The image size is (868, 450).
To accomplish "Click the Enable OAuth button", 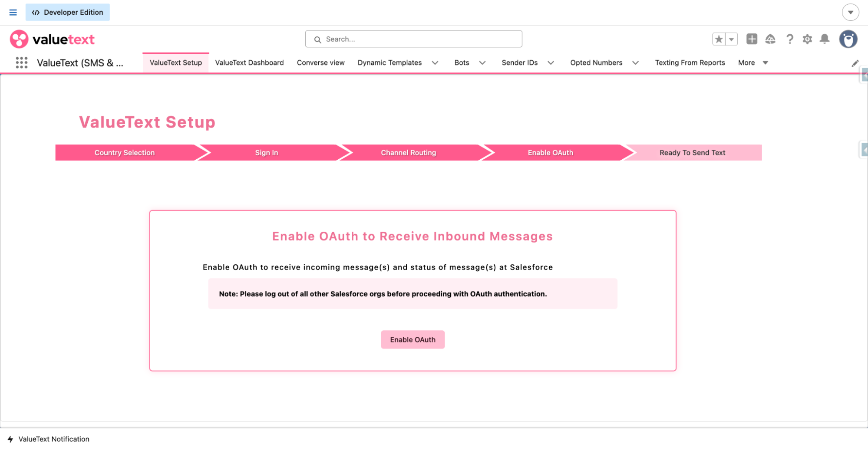I will [413, 340].
